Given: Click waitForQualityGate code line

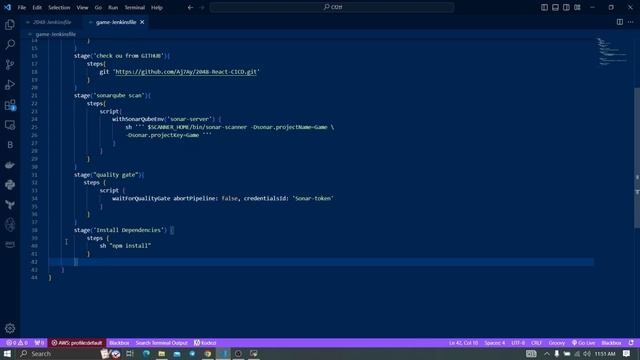Looking at the screenshot, I should pyautogui.click(x=223, y=198).
